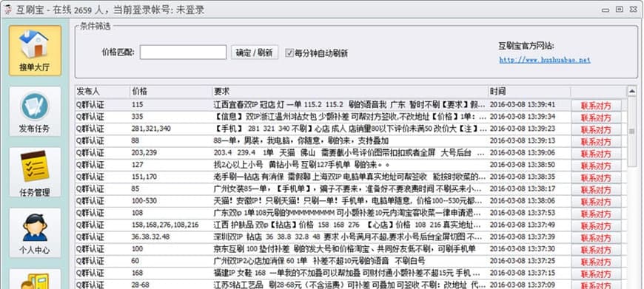Select price cell 28-68

coord(141,285)
